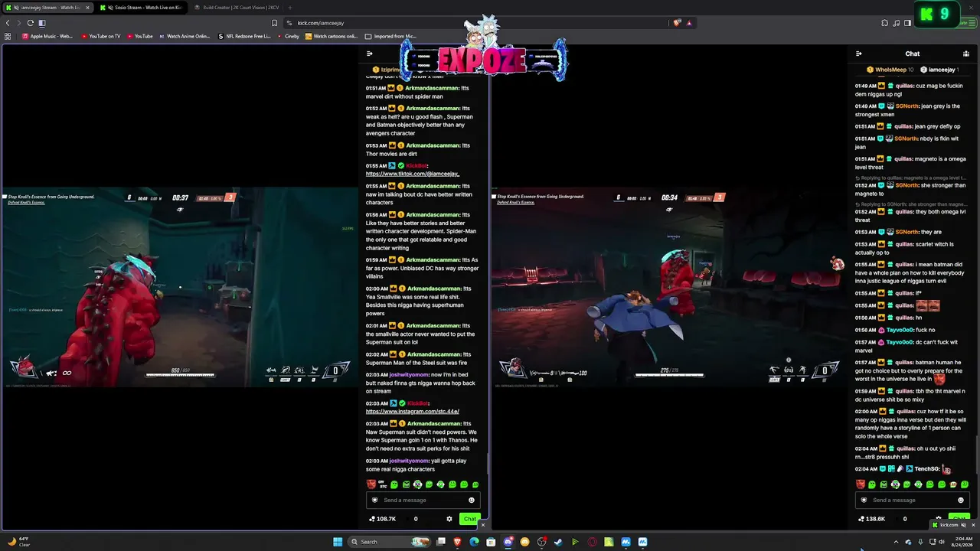Screen dimensions: 980x551
Task: Click TenchSG username in right chat
Action: coord(927,469)
